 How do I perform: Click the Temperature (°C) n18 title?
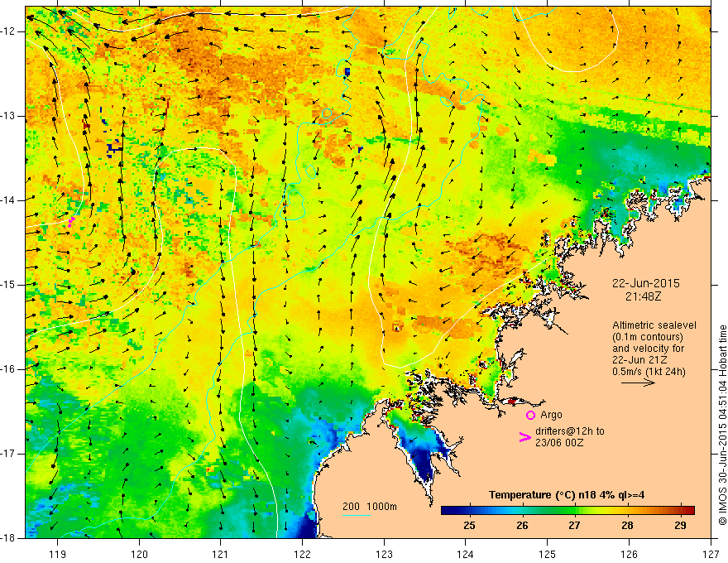pos(567,495)
